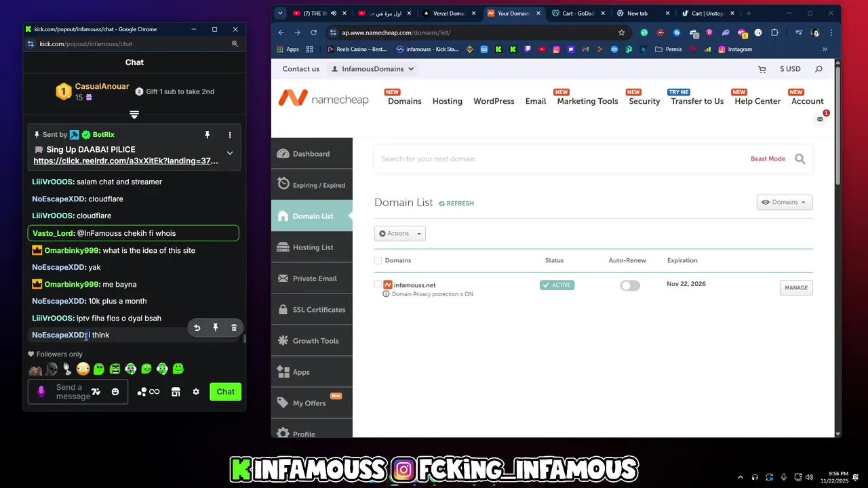The height and width of the screenshot is (488, 868).
Task: Click the pin icon on the BotRix pinned message
Action: (208, 135)
